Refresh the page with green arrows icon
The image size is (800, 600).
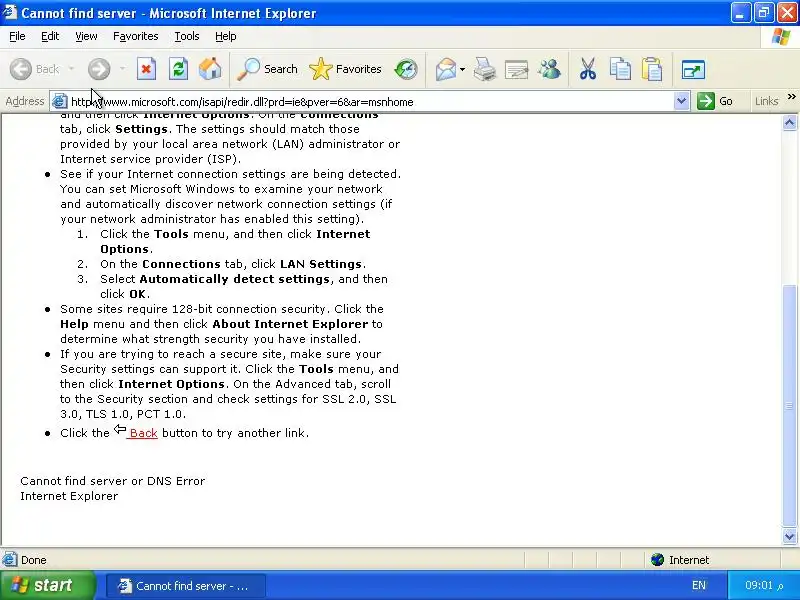179,69
